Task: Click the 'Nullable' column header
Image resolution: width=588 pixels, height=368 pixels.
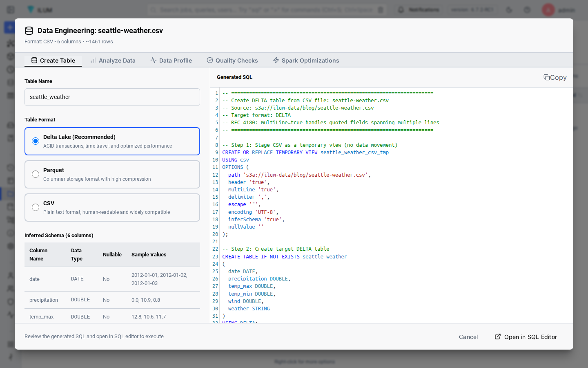Action: point(112,255)
